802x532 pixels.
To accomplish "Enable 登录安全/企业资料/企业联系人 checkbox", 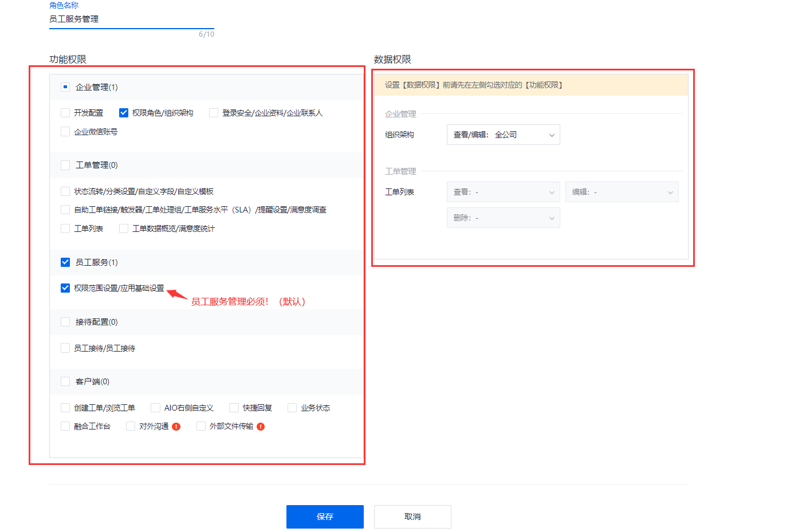I will (x=214, y=113).
